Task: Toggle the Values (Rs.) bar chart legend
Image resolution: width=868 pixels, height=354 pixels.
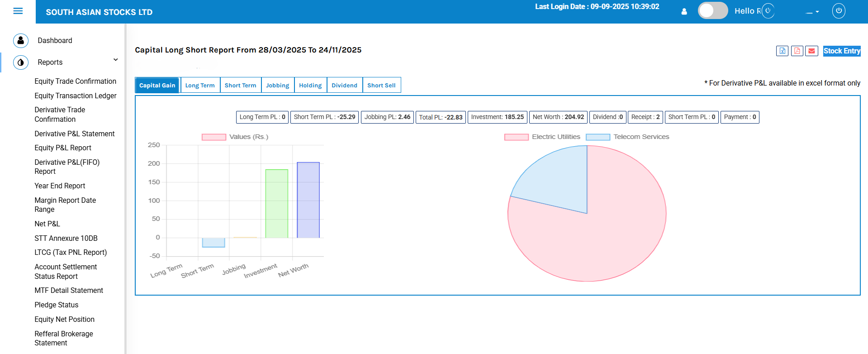Action: 214,137
